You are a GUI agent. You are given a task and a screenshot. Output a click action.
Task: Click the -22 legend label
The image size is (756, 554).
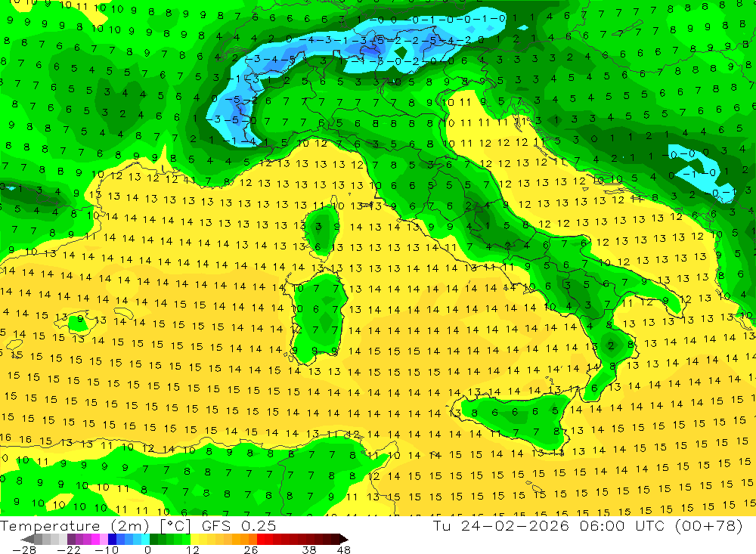[x=69, y=549]
